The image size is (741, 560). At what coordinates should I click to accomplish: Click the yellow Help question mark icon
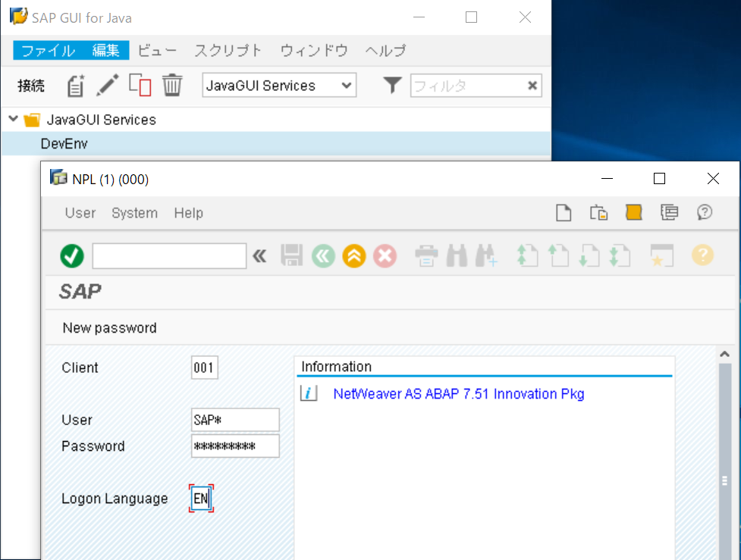pos(703,255)
